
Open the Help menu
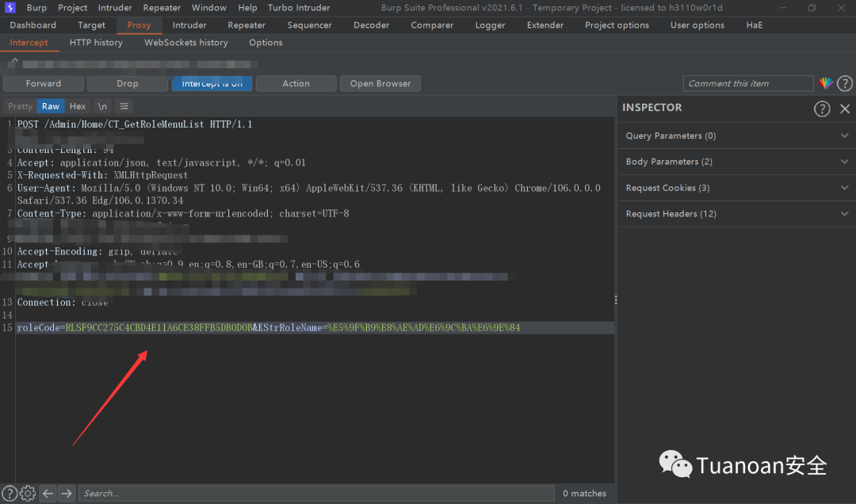pos(247,8)
